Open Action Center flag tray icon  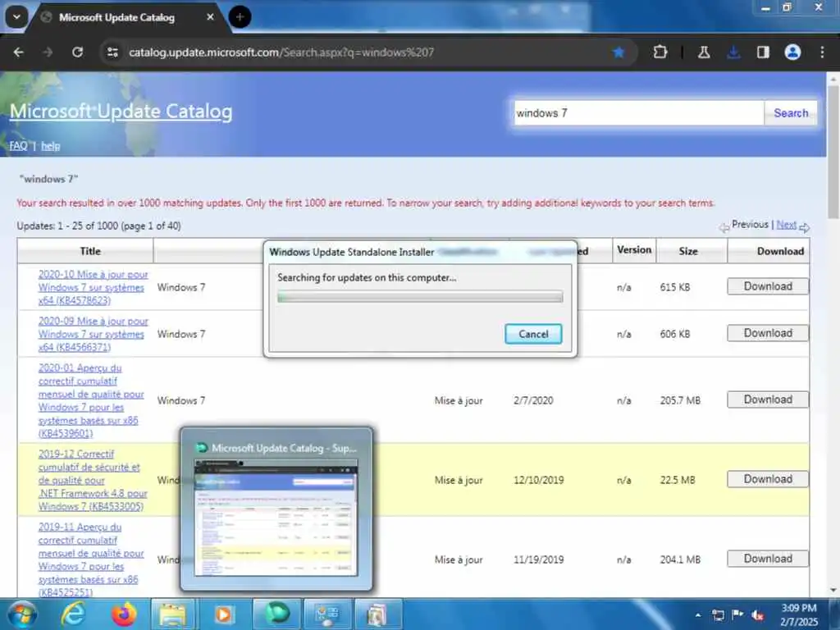click(737, 614)
